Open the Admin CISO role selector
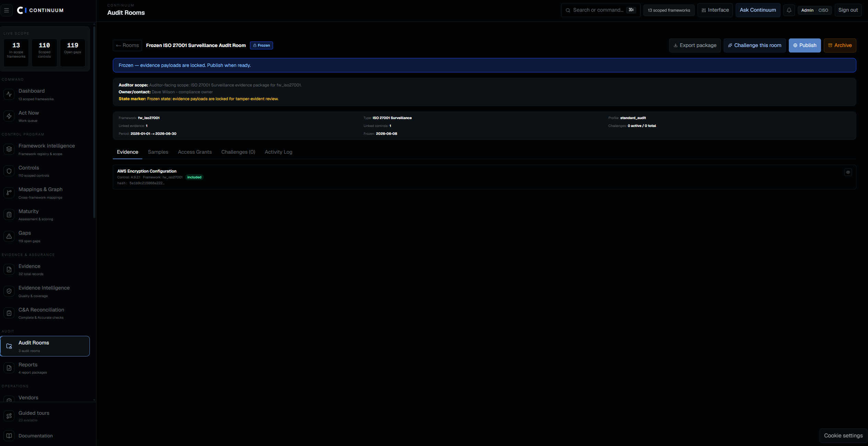The image size is (868, 446). [x=815, y=10]
